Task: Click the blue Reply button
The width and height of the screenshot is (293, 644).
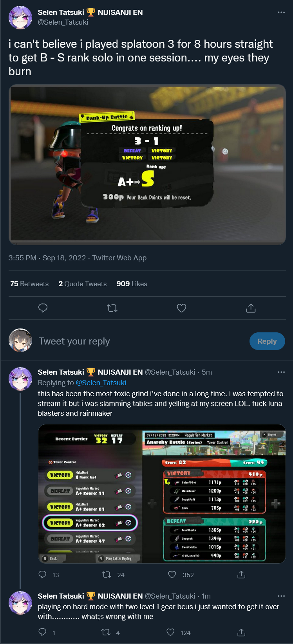Action: click(x=267, y=341)
